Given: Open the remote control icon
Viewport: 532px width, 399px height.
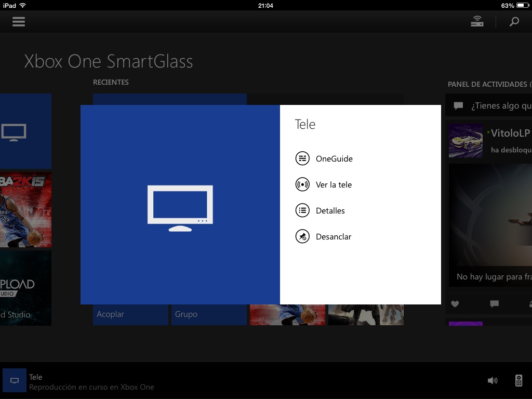Looking at the screenshot, I should click(518, 381).
